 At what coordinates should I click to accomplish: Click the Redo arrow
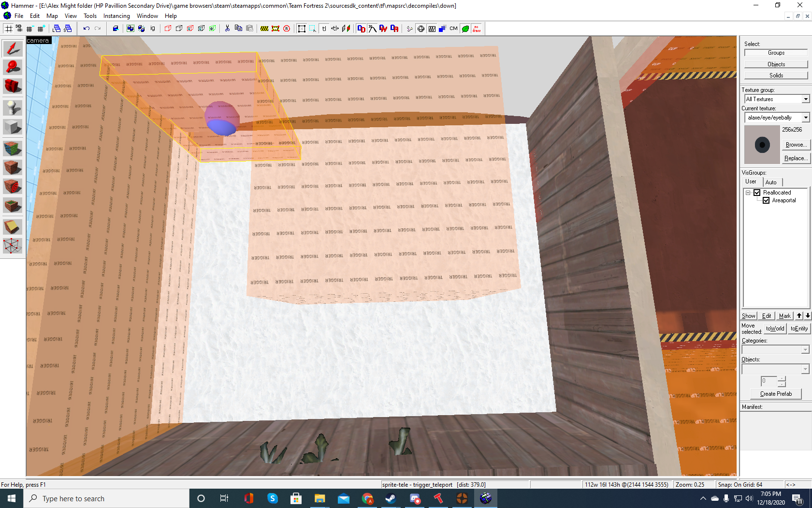(x=98, y=29)
